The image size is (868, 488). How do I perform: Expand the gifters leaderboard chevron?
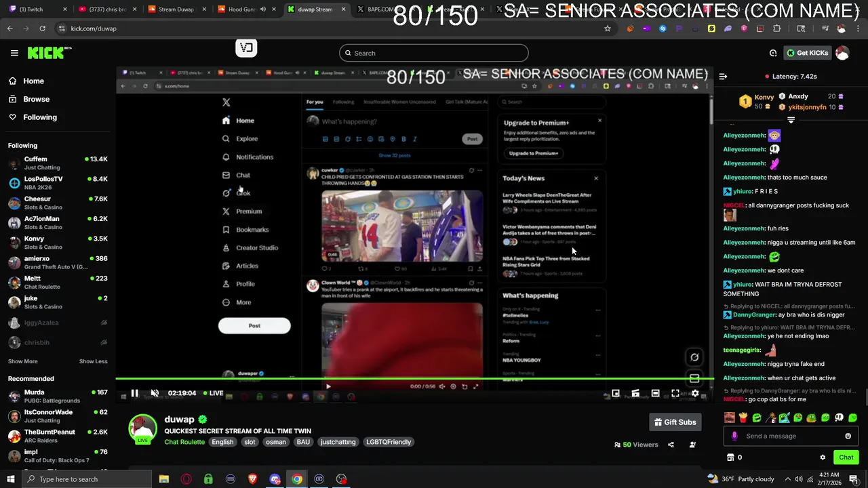[x=791, y=120]
